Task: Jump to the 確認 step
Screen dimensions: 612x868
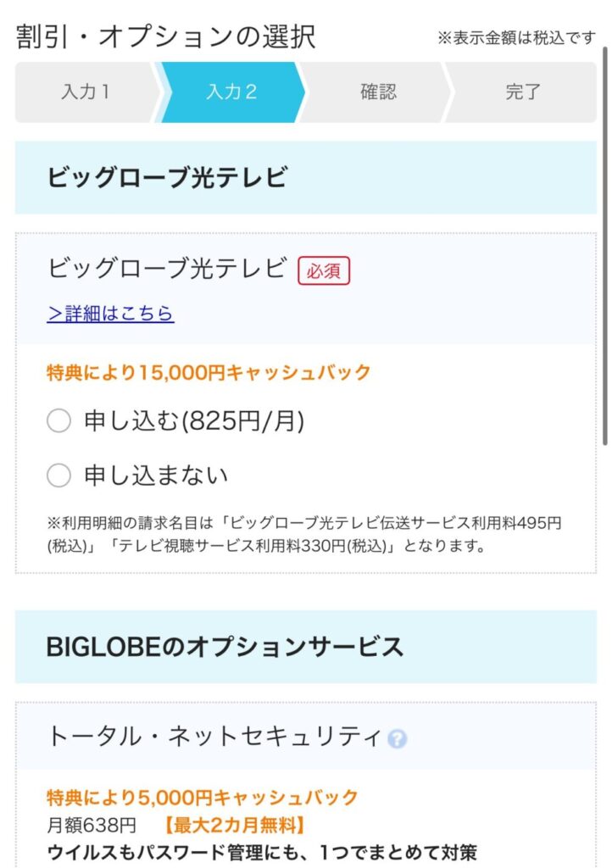Action: (x=378, y=92)
